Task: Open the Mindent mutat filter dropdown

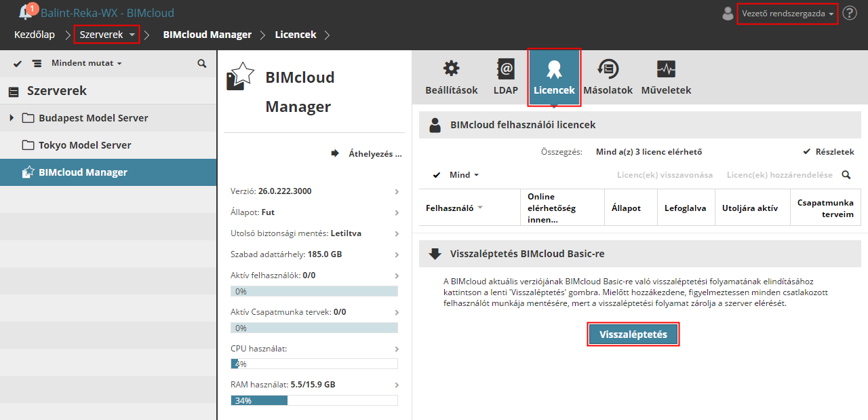Action: (86, 63)
